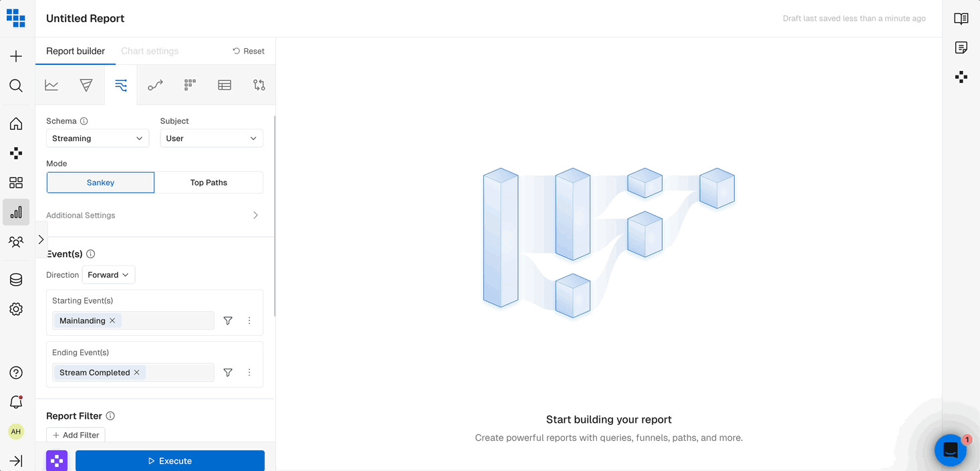Open the Schema dropdown showing Streaming
The image size is (980, 471).
98,138
